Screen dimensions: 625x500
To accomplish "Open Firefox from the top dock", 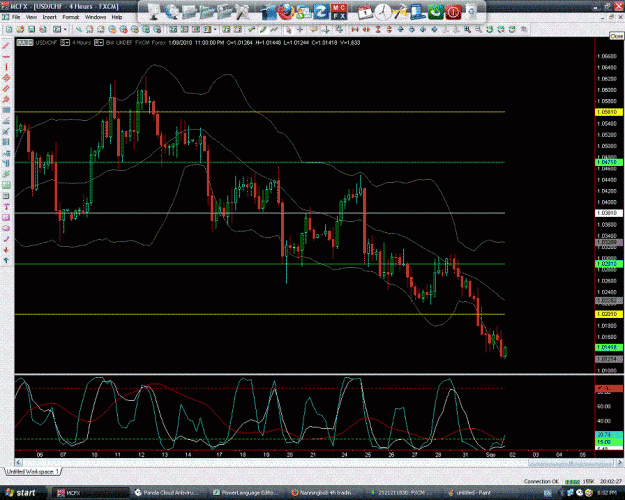I will coord(286,12).
